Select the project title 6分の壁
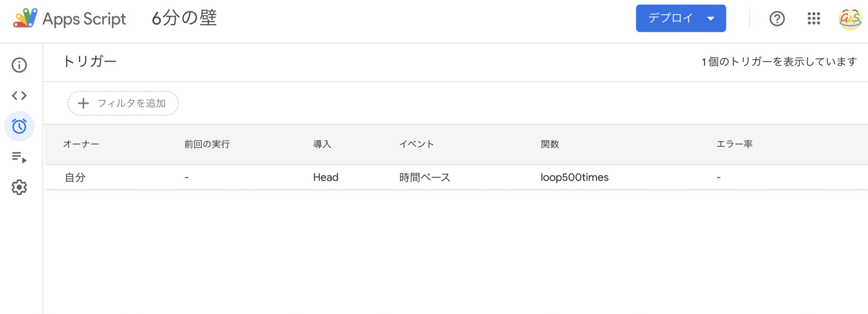 [x=184, y=18]
